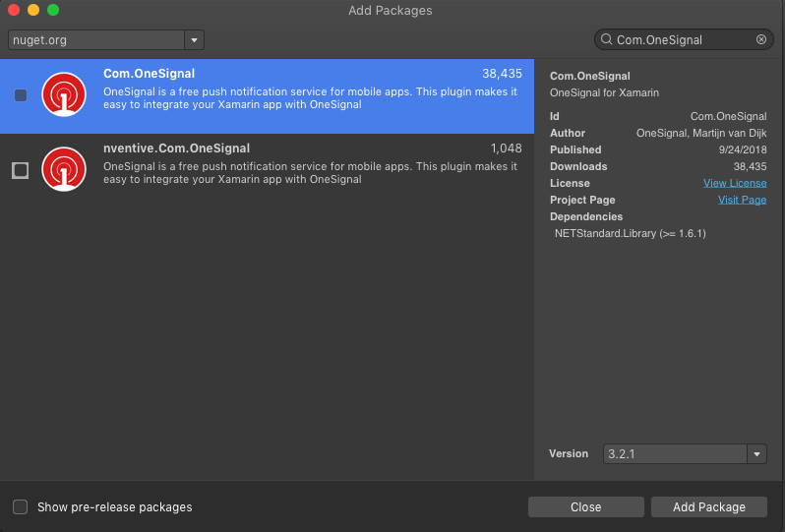Click the red close window button

click(14, 10)
